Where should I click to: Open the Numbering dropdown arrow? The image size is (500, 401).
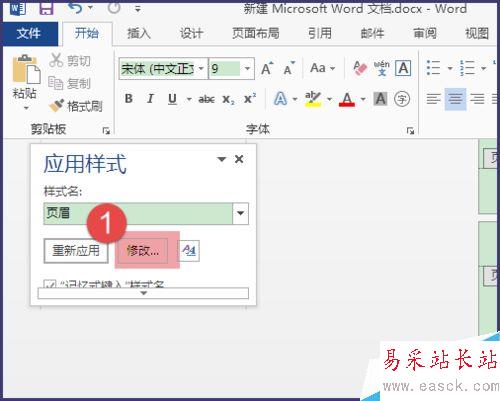(483, 68)
